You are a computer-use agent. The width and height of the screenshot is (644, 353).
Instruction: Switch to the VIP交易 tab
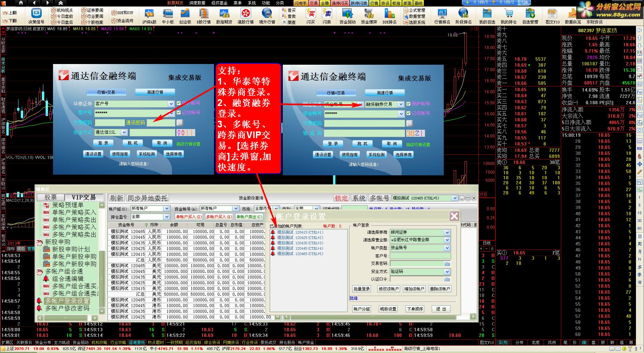(84, 197)
